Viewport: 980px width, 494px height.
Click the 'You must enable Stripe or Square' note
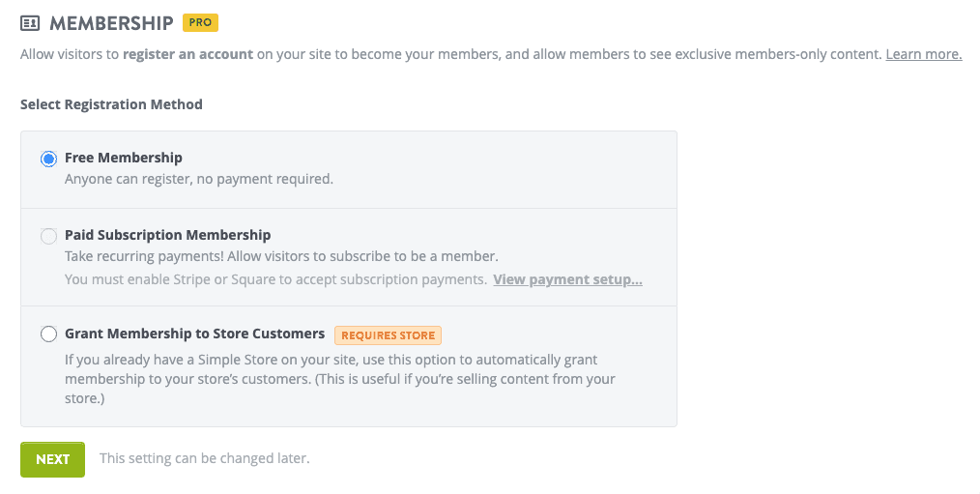pyautogui.click(x=275, y=279)
